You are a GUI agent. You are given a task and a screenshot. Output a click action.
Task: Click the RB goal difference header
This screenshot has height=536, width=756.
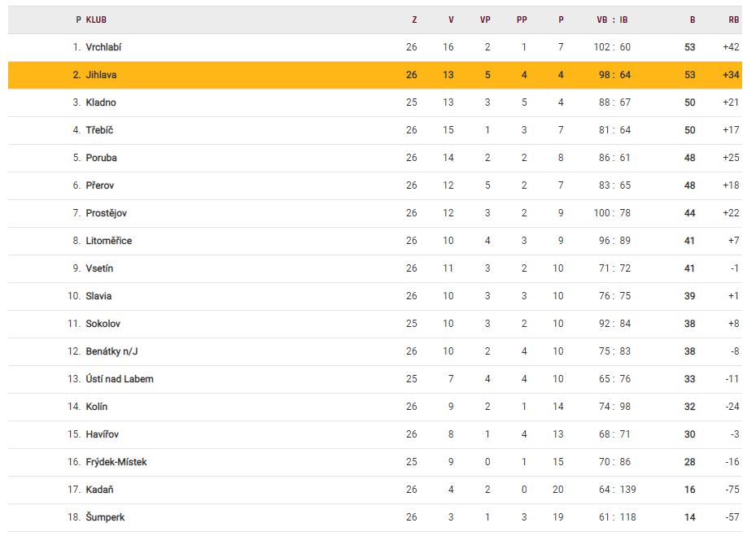(733, 20)
